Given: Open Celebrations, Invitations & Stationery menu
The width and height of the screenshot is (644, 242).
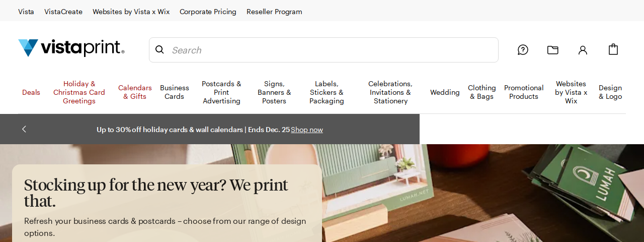Looking at the screenshot, I should pyautogui.click(x=390, y=92).
